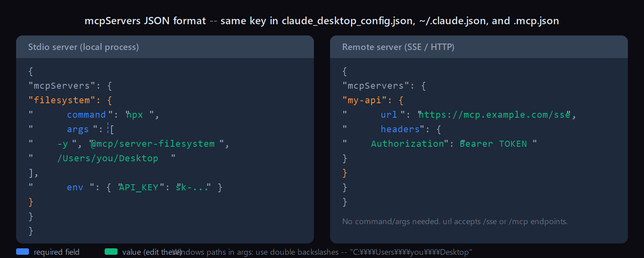Select the "https://mcp.example.com/sse" URL value
This screenshot has width=644, height=258.
pos(494,115)
